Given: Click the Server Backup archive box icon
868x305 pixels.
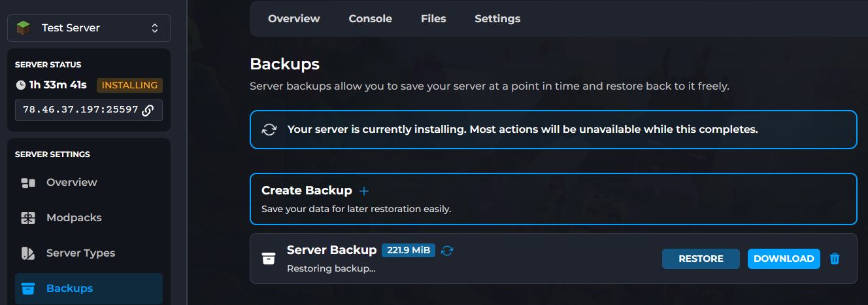Looking at the screenshot, I should coord(268,259).
